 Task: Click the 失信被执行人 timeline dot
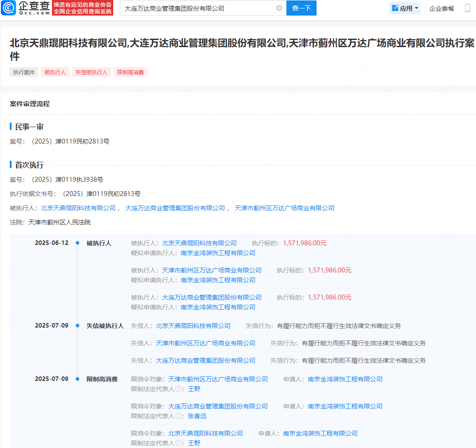(77, 326)
